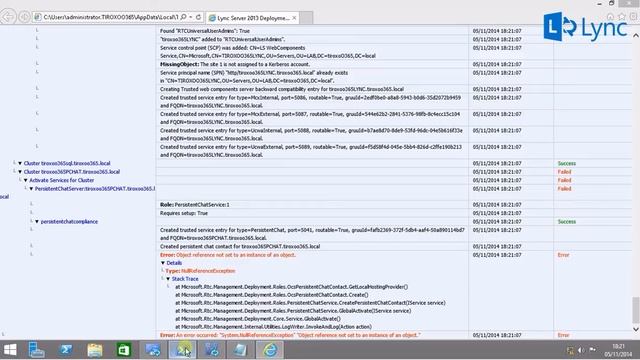Open the green Store taskbar icon
Viewport: 640px width, 360px height.
click(x=124, y=350)
